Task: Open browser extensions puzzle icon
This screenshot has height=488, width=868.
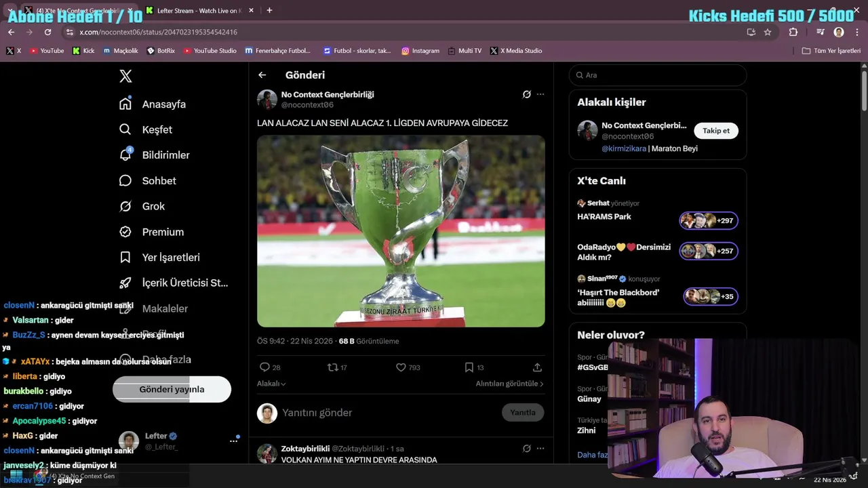Action: (x=793, y=32)
